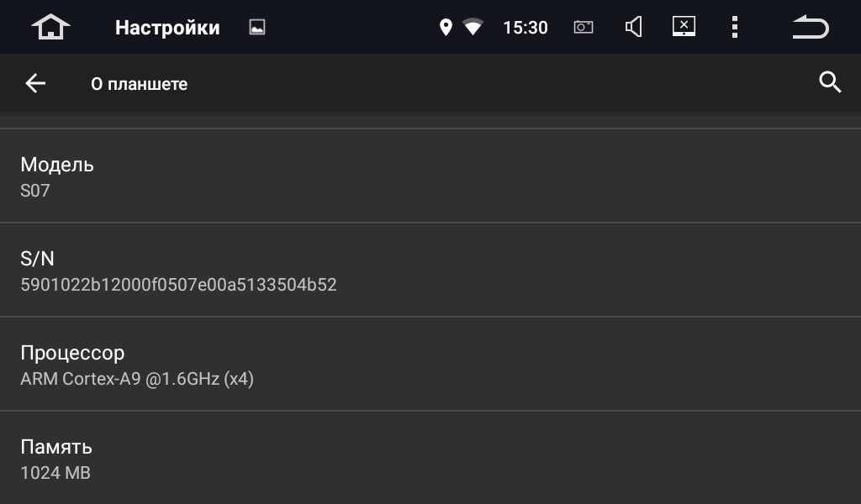Tap the О планшете header title
861x504 pixels.
pyautogui.click(x=140, y=84)
